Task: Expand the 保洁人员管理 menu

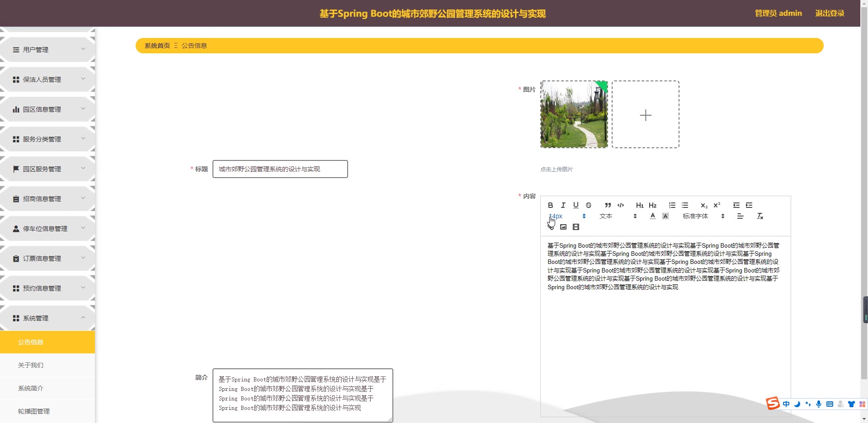Action: coord(47,80)
